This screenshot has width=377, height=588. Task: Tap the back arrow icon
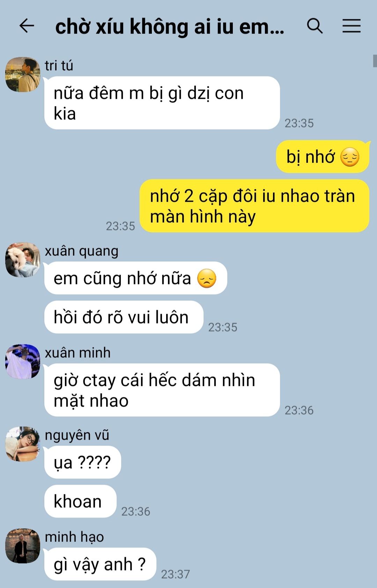(x=27, y=26)
